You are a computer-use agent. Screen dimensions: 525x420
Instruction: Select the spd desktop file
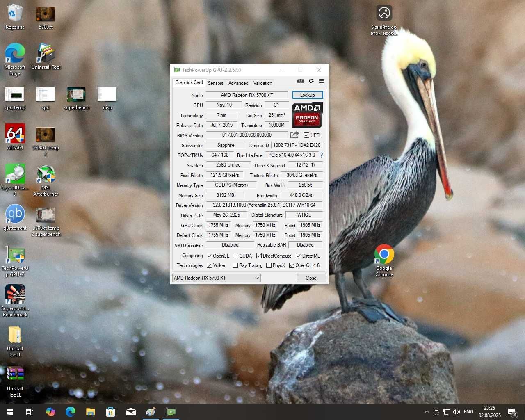(46, 98)
